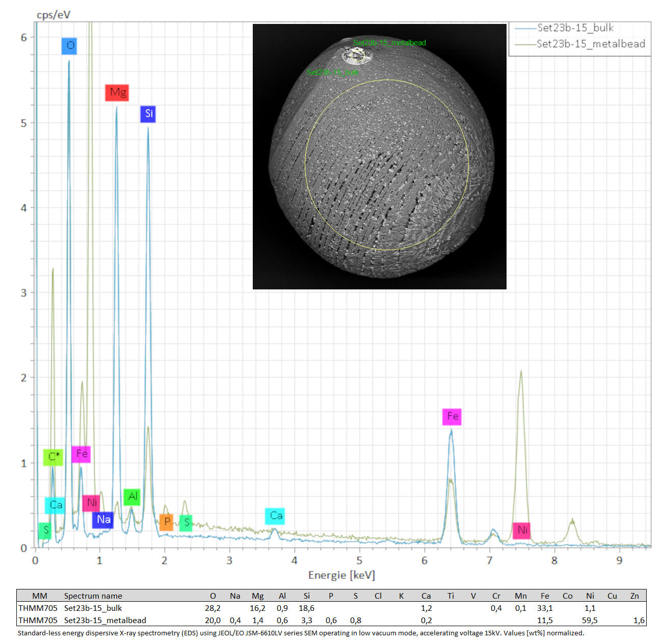Click the green metalbead annotation in SEM image
Screen dimensions: 663x644
point(389,43)
